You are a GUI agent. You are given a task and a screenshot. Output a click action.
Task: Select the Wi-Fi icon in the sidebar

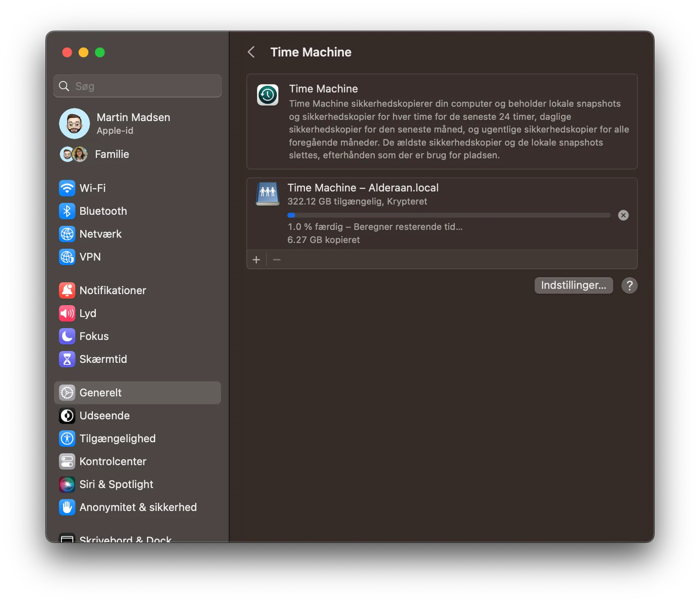68,188
